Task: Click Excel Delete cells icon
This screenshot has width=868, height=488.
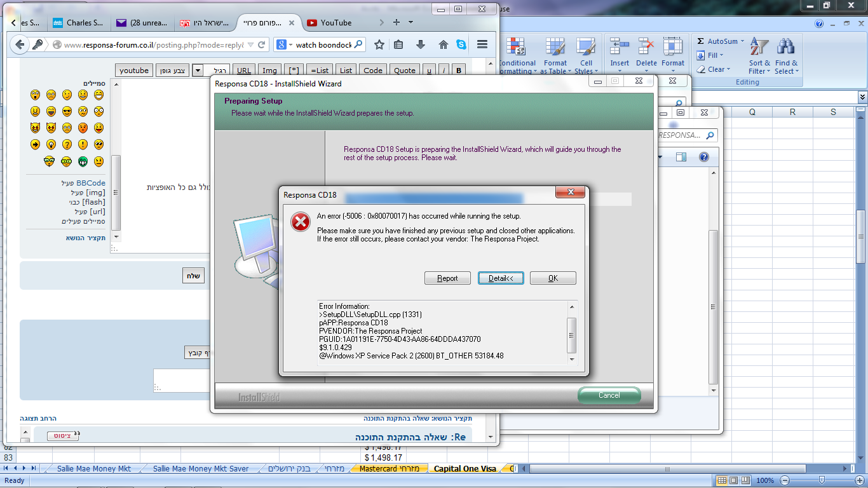Action: (646, 47)
